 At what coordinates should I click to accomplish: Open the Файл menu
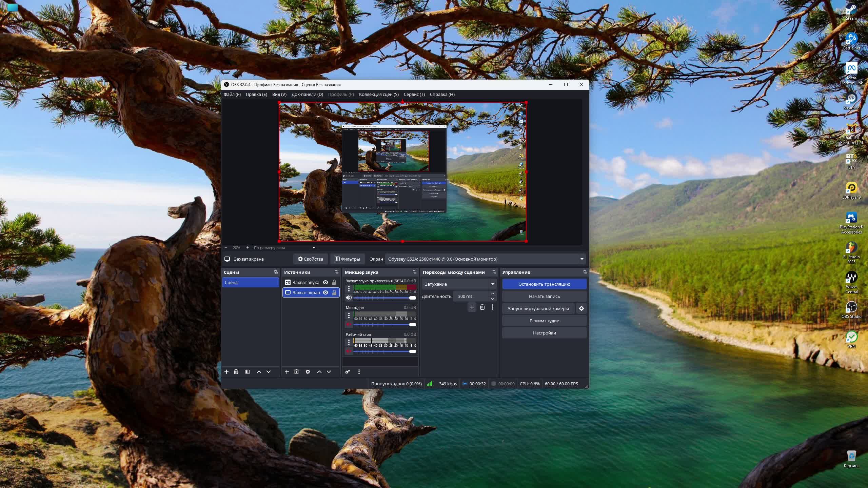[232, 94]
